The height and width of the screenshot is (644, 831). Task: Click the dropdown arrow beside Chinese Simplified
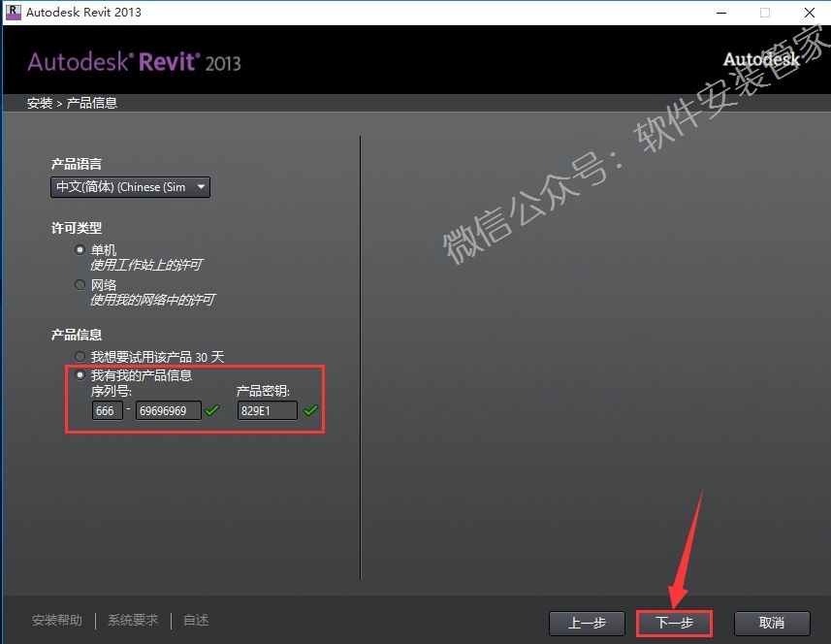201,186
